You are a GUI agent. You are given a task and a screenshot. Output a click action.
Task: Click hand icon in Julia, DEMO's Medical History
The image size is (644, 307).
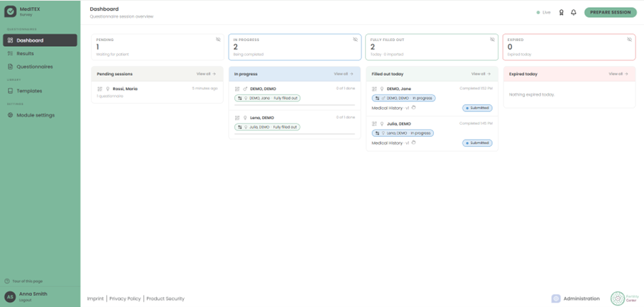(413, 143)
